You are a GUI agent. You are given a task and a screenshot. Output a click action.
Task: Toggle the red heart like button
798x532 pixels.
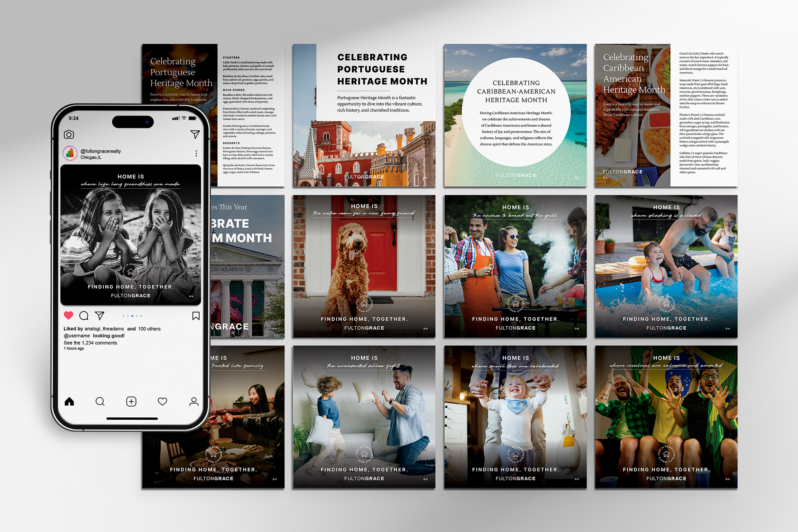click(69, 315)
